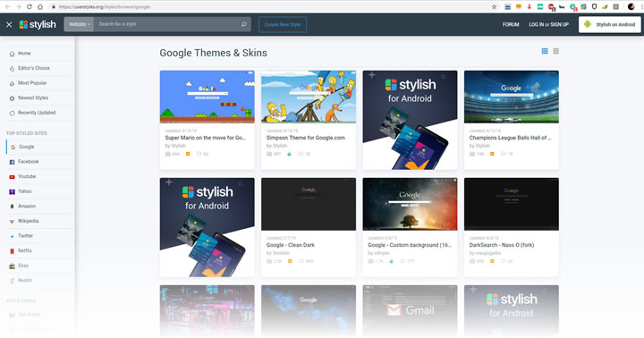
Task: Click the Google G sidebar icon
Action: pyautogui.click(x=13, y=147)
